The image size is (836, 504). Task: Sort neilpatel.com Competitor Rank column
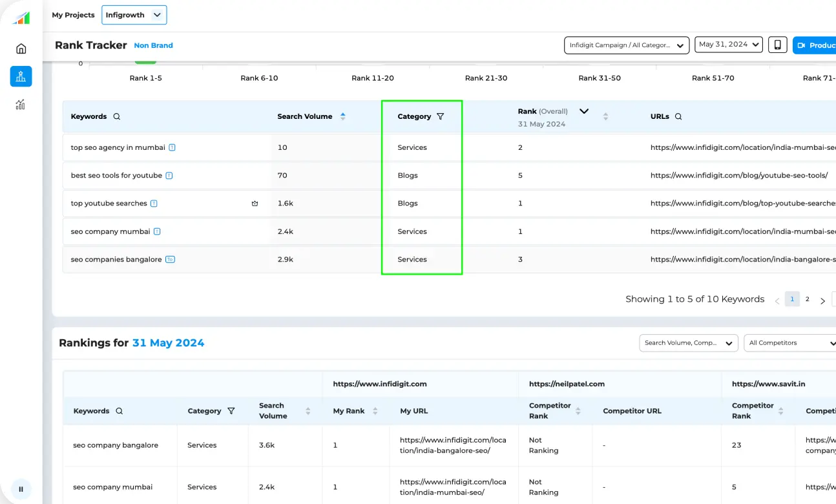tap(578, 411)
